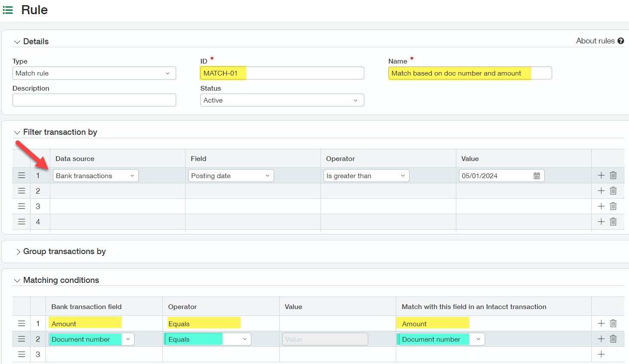Delete filter row 2 with trash icon
The width and height of the screenshot is (629, 364).
click(613, 191)
